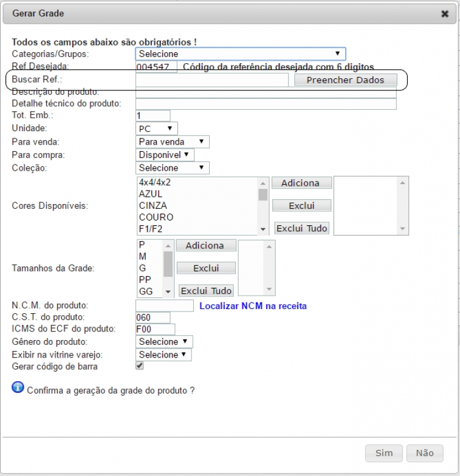Expand the Unidade dropdown

click(157, 129)
